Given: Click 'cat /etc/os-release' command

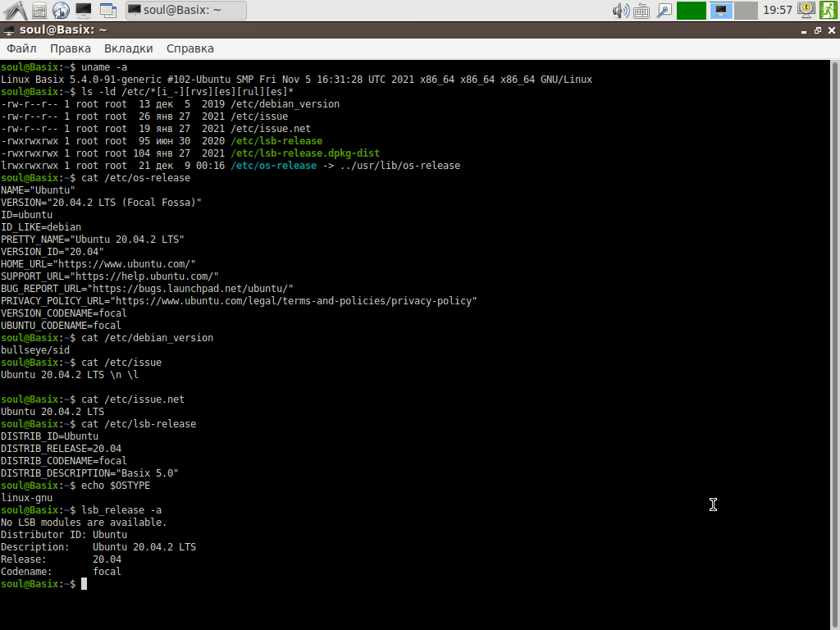Looking at the screenshot, I should (135, 178).
